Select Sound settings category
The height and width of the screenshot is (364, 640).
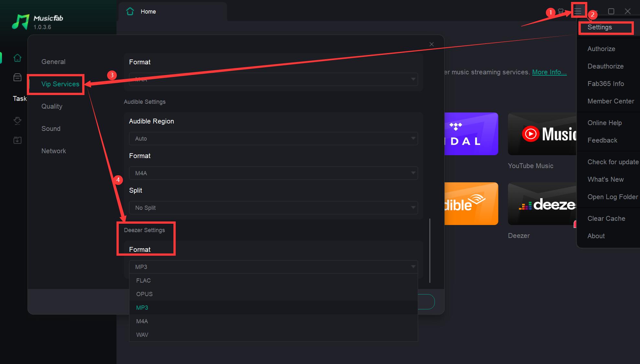pos(51,129)
